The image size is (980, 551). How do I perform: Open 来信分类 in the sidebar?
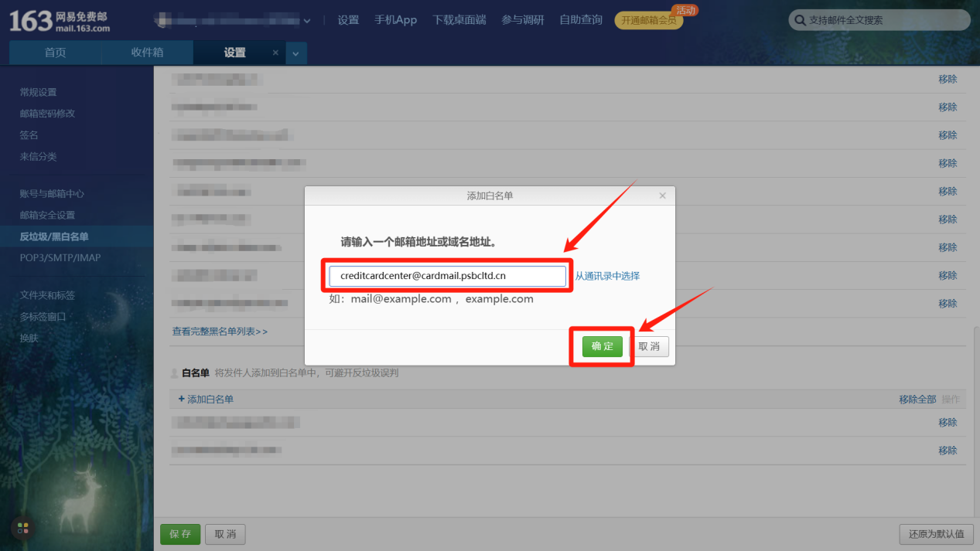[x=39, y=157]
